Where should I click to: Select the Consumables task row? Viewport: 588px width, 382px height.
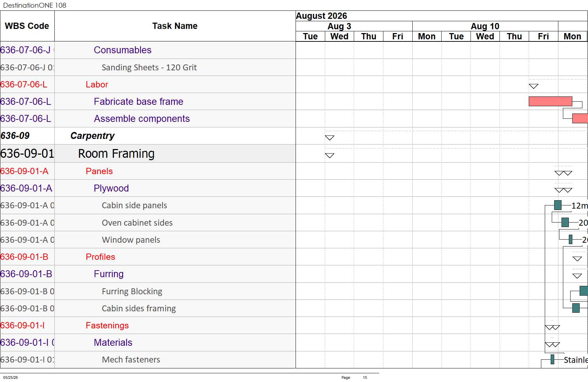pos(148,50)
